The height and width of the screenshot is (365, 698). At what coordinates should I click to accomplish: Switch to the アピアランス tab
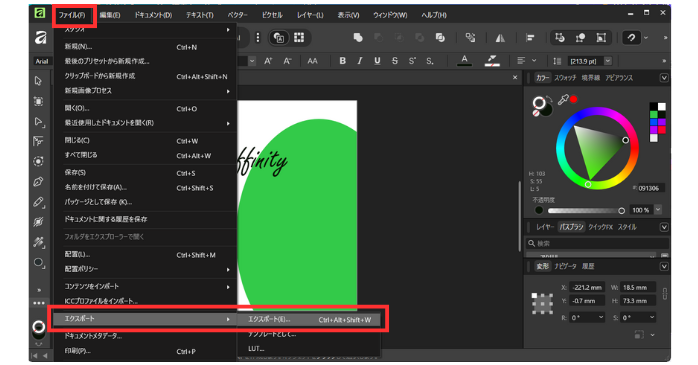619,78
